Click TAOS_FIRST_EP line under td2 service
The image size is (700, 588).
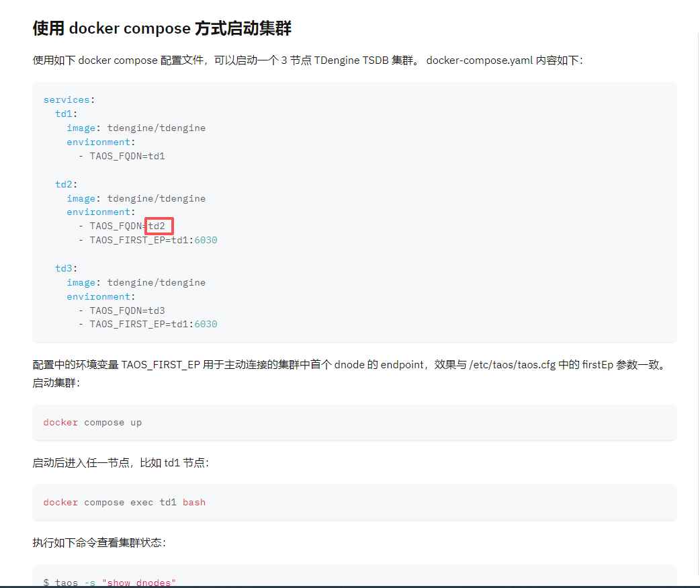click(x=153, y=241)
